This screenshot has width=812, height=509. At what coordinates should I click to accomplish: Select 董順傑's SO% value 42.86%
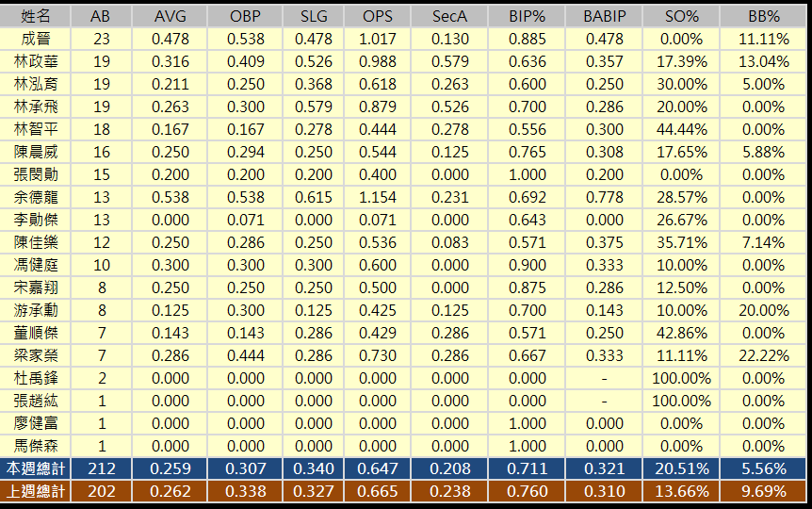(681, 333)
